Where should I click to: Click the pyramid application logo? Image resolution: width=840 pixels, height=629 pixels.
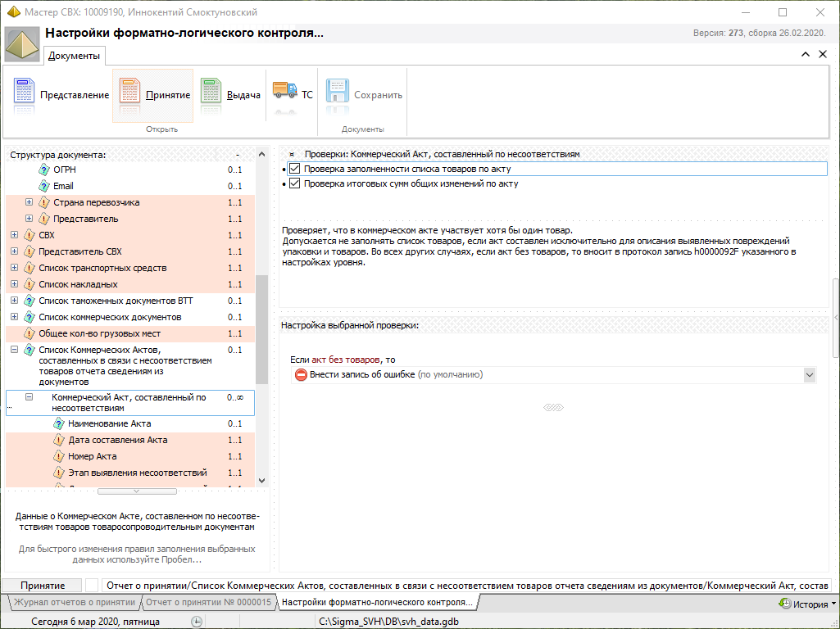22,44
